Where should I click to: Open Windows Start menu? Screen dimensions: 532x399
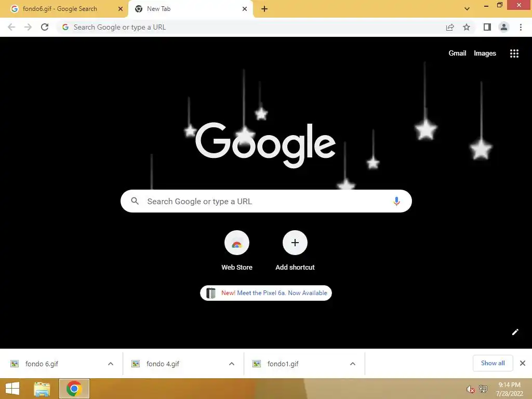click(x=12, y=389)
